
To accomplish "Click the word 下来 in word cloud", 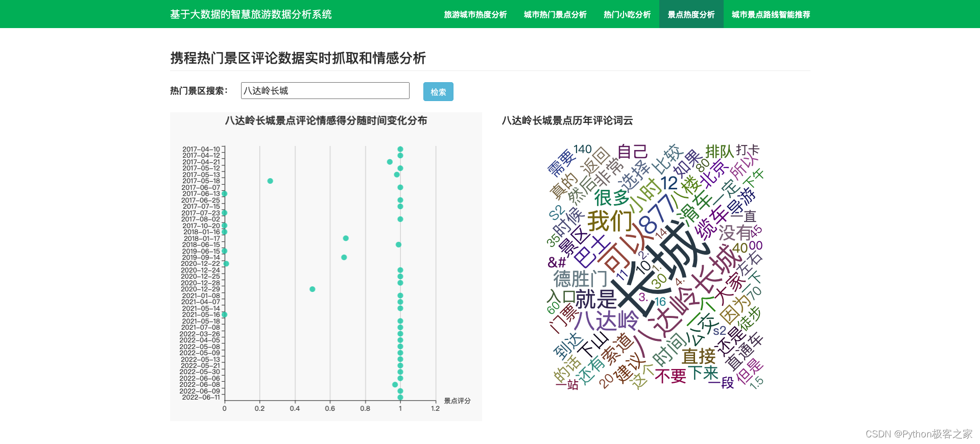I will coord(703,373).
